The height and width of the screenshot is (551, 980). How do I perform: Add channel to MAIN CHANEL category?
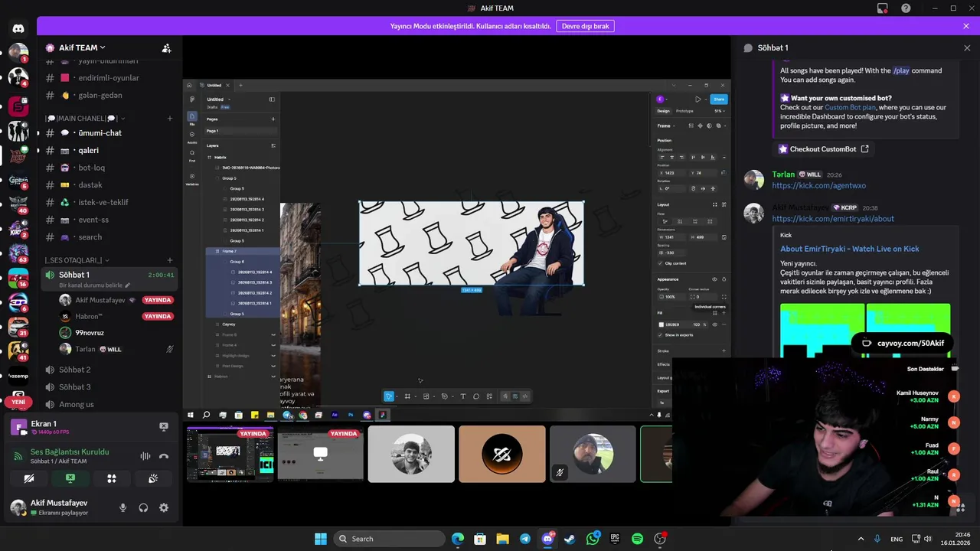(170, 119)
